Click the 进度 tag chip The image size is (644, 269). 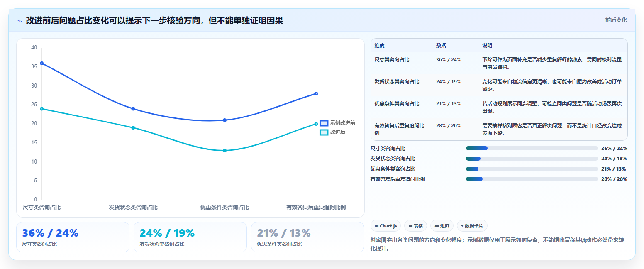point(442,226)
